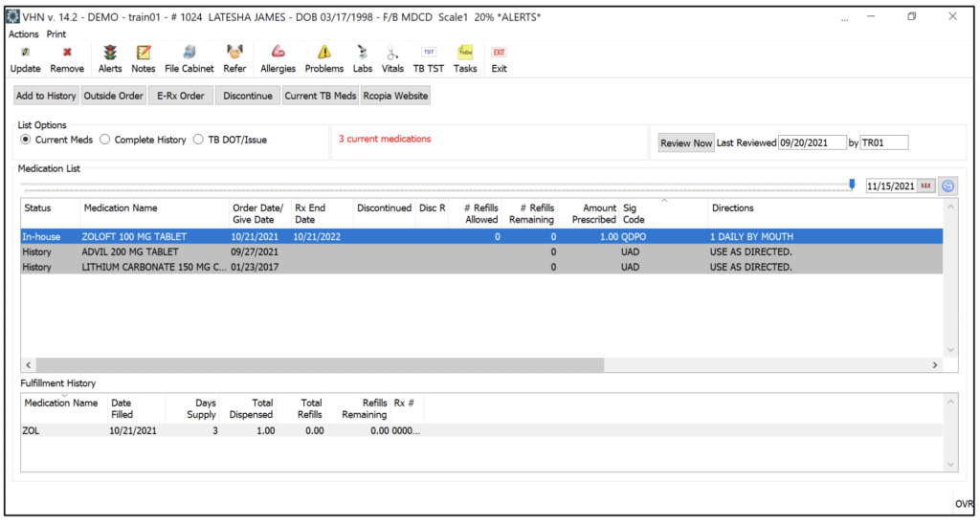Click the medication list horizontal scrollbar thumb
The height and width of the screenshot is (524, 980).
[x=320, y=364]
